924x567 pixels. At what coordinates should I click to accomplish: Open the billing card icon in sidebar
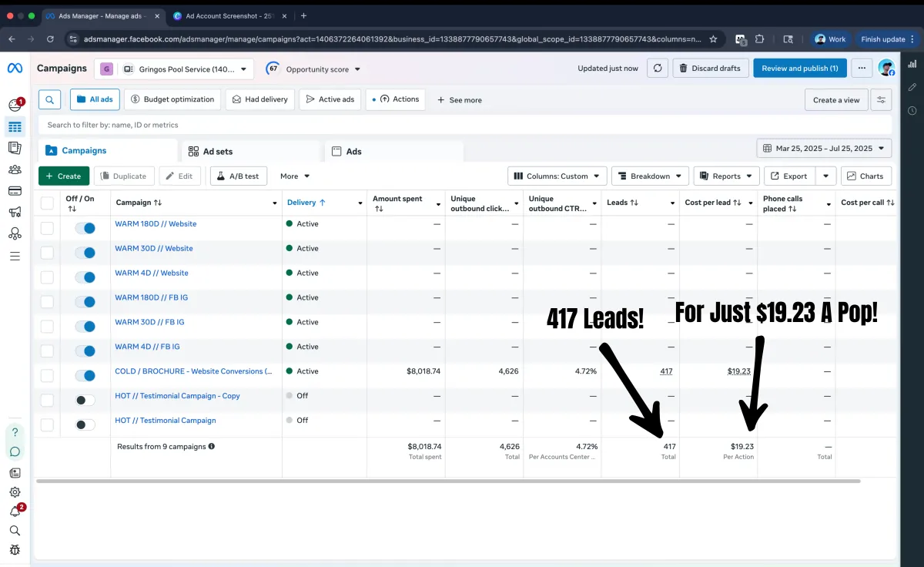(x=15, y=191)
